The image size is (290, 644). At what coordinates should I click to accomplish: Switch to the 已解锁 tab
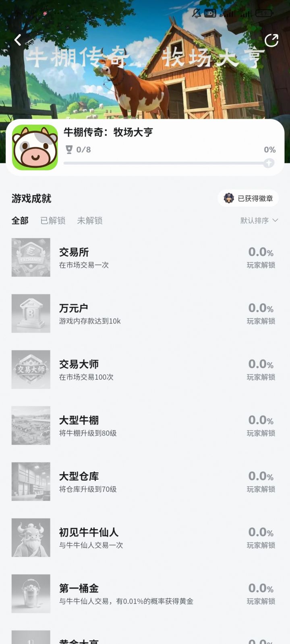[x=53, y=220]
